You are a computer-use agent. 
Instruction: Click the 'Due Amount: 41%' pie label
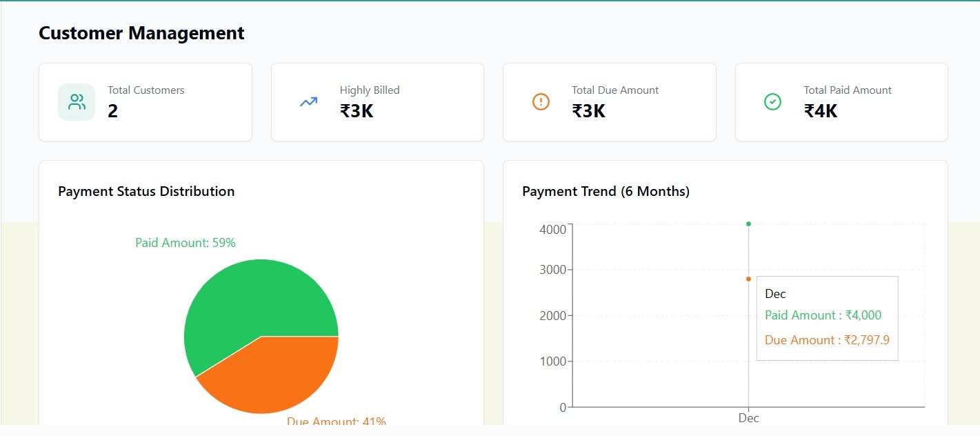(x=336, y=422)
